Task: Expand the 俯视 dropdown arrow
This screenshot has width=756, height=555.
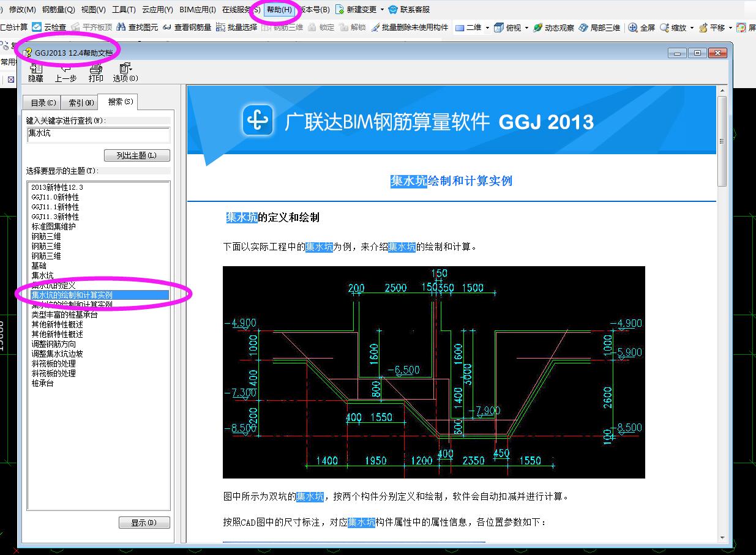Action: (526, 28)
